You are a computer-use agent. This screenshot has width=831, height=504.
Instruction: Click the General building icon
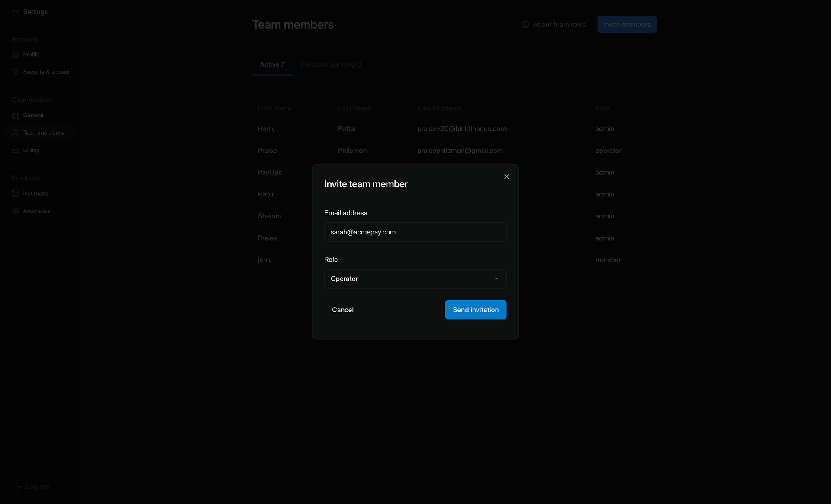pos(16,115)
